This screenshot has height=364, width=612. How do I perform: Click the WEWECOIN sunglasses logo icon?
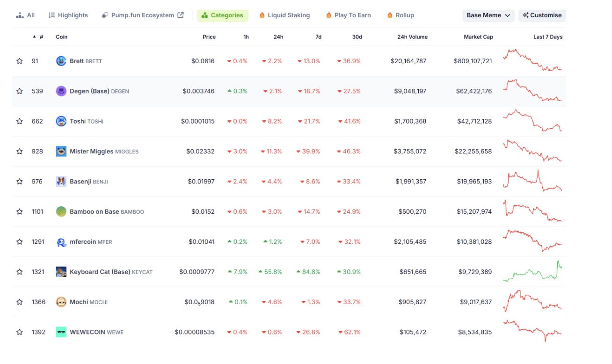point(61,332)
